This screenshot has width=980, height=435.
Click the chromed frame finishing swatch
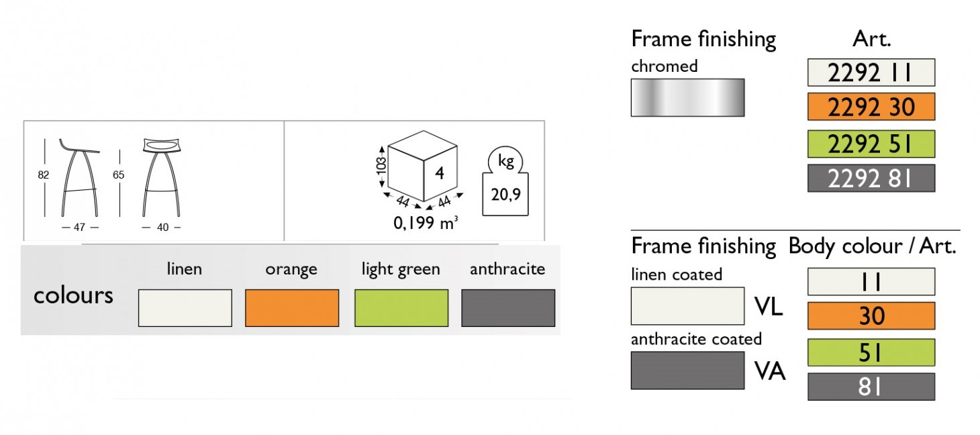(x=687, y=97)
